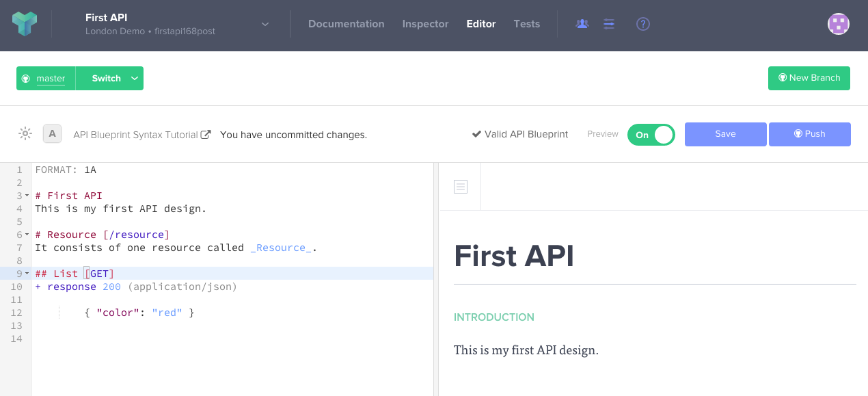
Task: Go to the Documentation tab
Action: tap(347, 24)
